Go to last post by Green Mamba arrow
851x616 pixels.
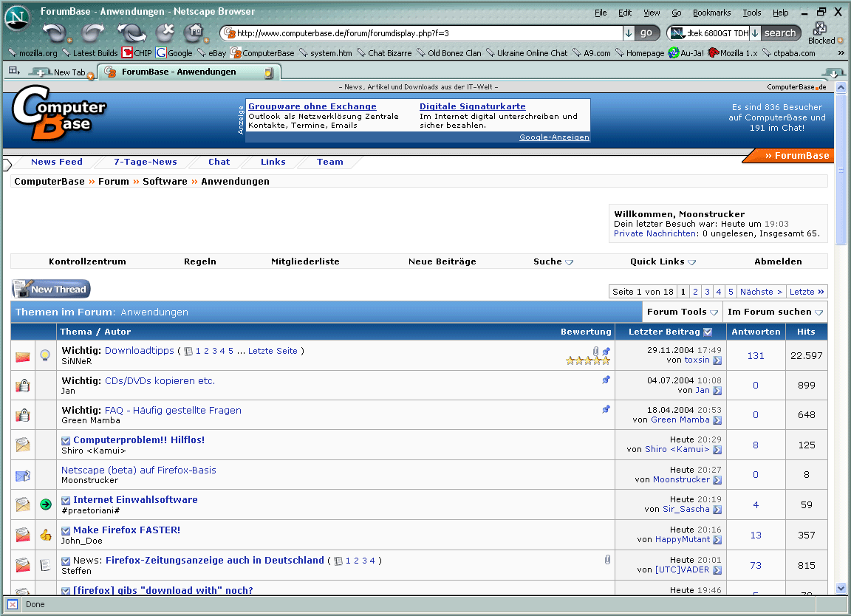[x=717, y=420]
